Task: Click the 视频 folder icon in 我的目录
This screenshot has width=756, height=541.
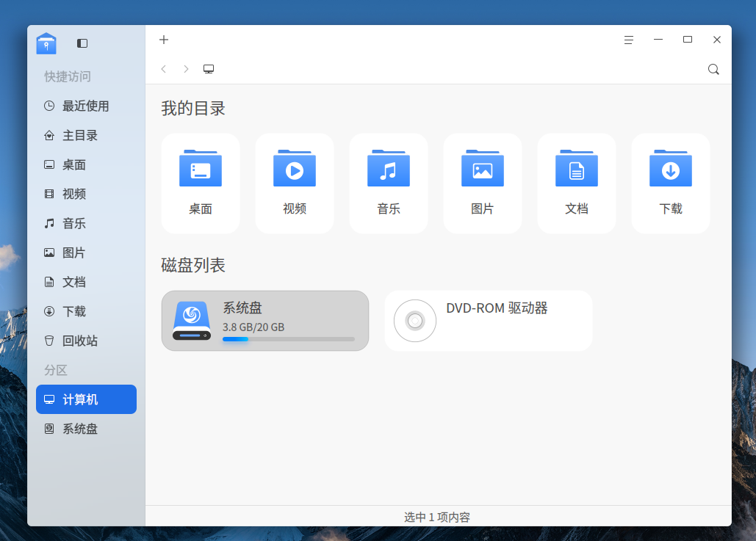Action: tap(295, 168)
